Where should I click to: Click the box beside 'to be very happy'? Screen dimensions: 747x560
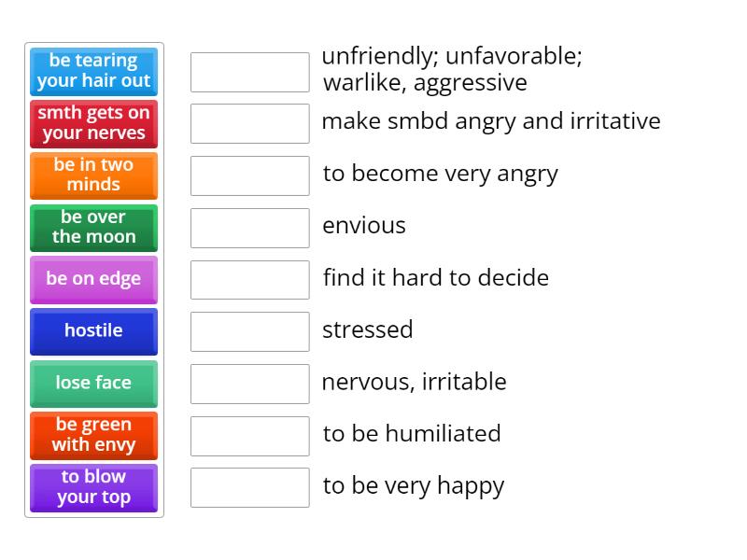[x=249, y=487]
